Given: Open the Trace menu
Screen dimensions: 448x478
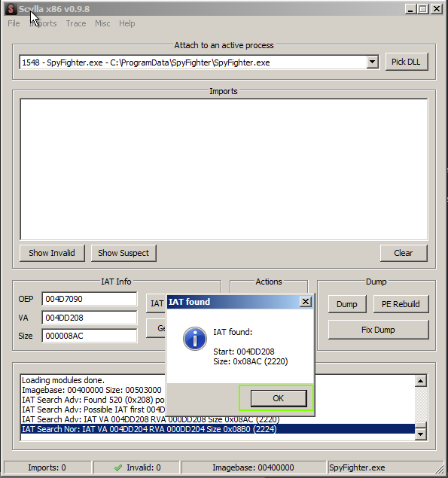Looking at the screenshot, I should tap(76, 23).
